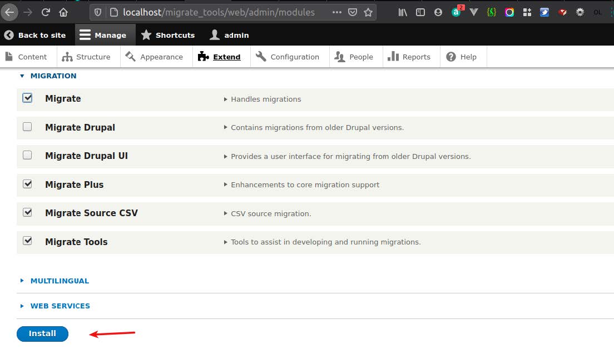Click the browser address bar URL

click(x=219, y=13)
